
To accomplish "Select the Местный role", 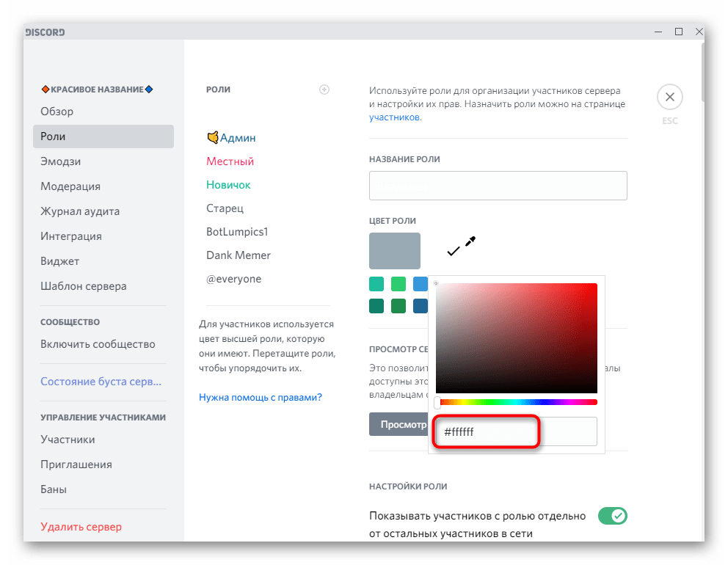I will tap(230, 161).
